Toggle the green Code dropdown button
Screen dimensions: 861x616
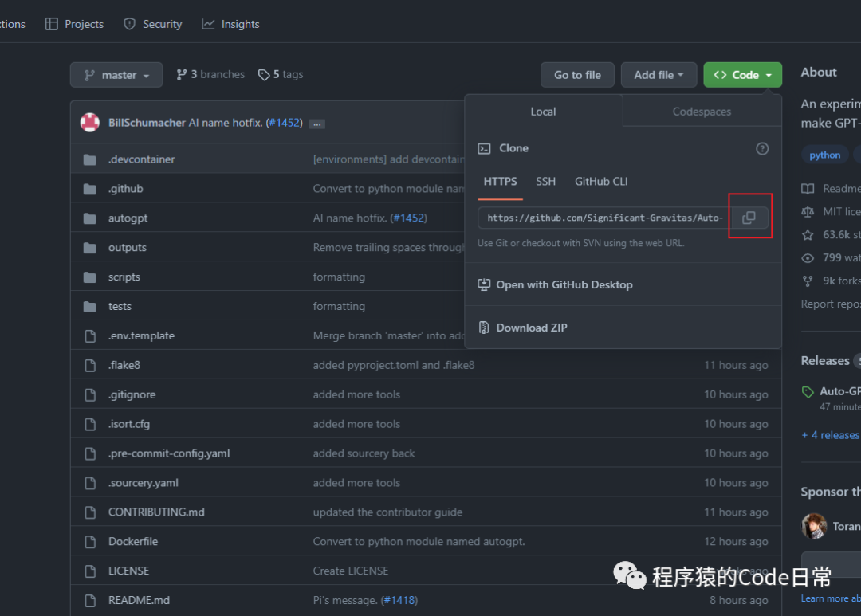coord(742,75)
